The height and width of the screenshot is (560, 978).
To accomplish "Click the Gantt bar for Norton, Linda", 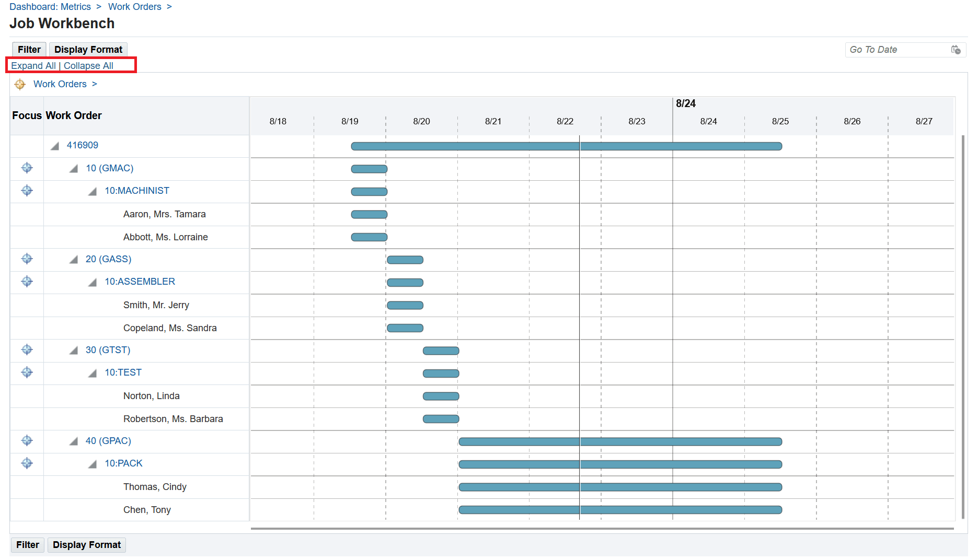I will coord(441,396).
